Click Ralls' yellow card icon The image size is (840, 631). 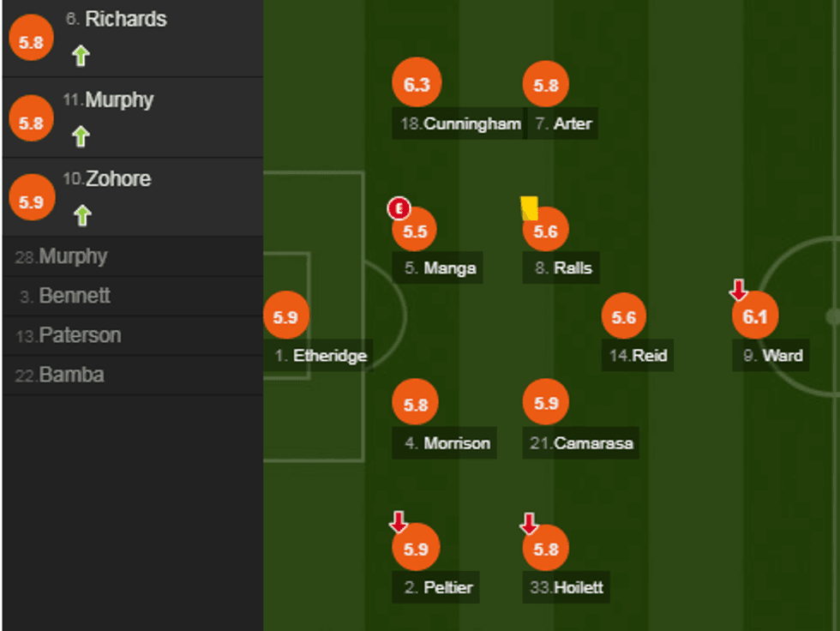[529, 208]
